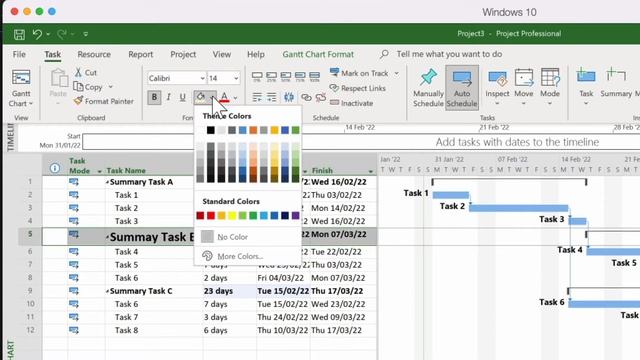Click the Link Tasks chain icon

306,97
